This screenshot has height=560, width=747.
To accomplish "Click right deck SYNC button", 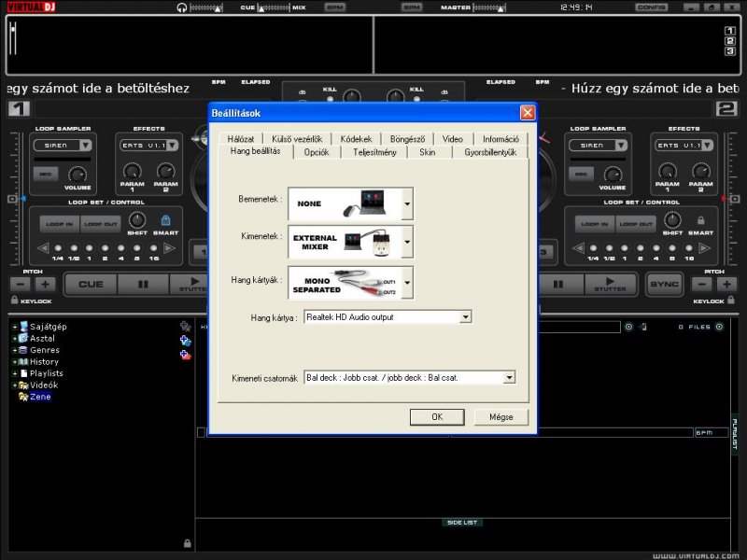I will [664, 285].
